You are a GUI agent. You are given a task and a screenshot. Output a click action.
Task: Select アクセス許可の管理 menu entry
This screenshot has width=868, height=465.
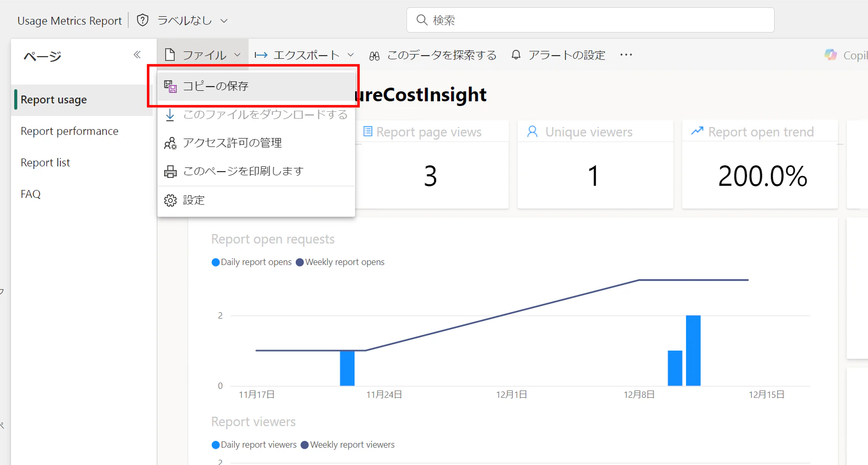[x=256, y=143]
